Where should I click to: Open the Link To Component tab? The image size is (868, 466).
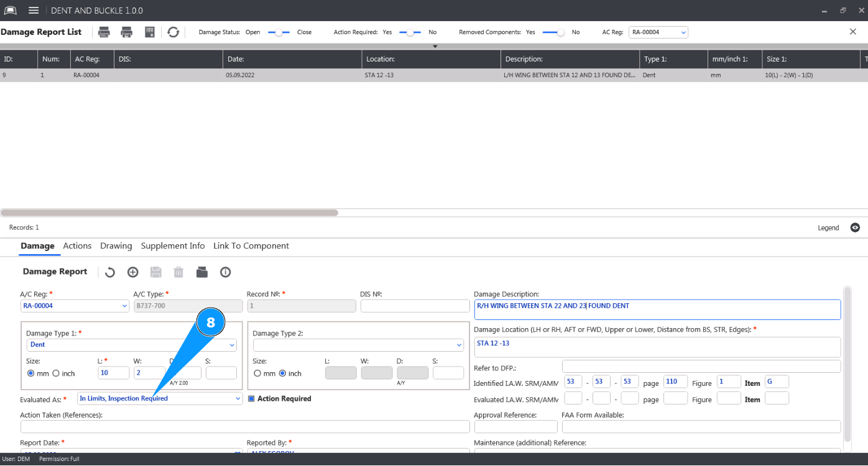tap(251, 246)
